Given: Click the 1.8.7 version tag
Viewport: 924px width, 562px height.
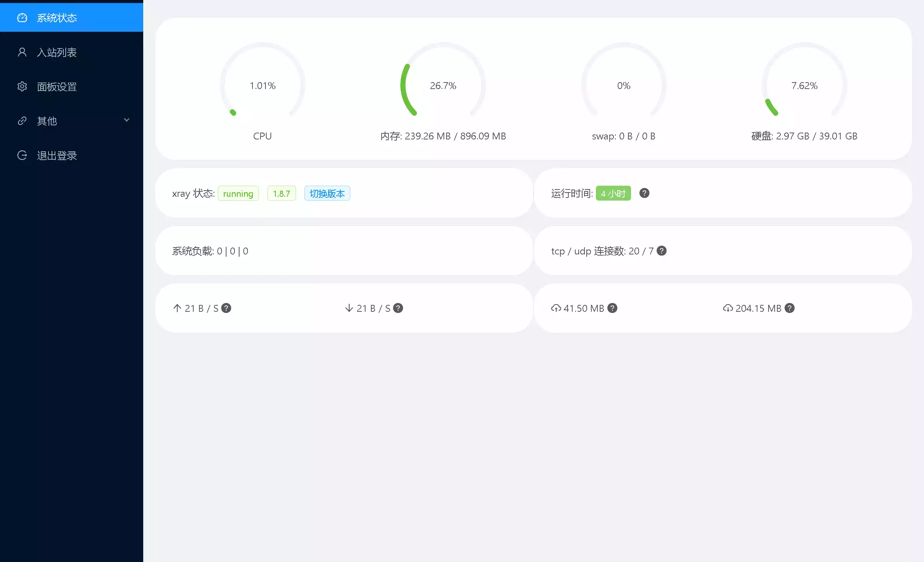Looking at the screenshot, I should [x=281, y=193].
